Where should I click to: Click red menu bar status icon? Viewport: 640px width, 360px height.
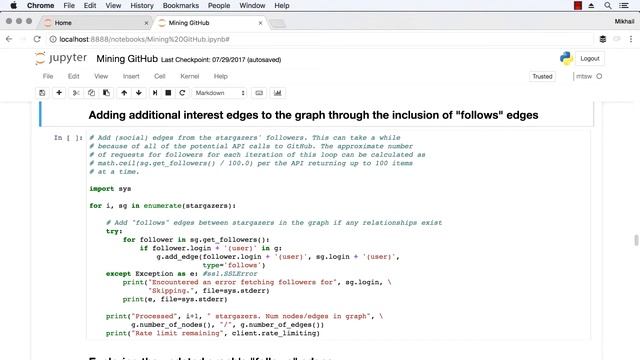[578, 6]
